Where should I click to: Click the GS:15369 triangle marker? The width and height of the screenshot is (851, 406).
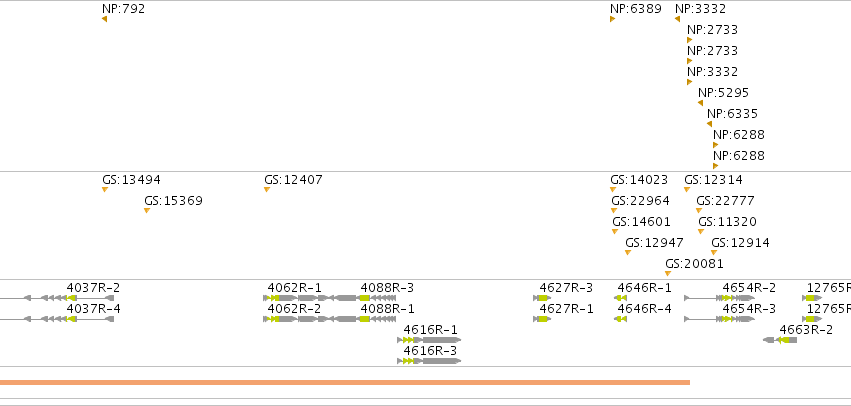[147, 211]
